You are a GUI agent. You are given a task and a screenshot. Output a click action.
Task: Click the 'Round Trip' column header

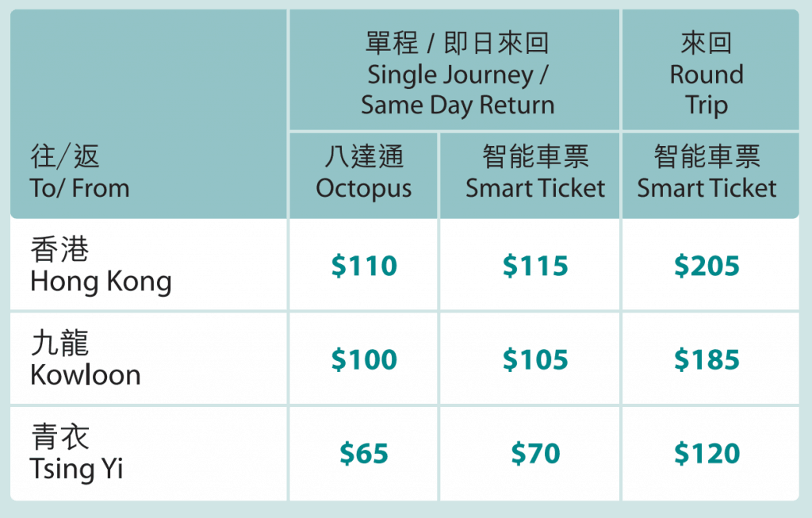click(707, 90)
